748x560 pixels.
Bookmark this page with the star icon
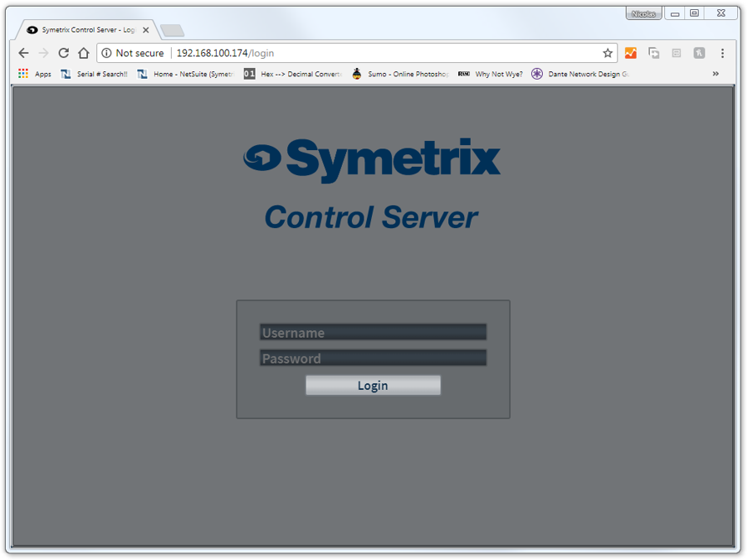(607, 53)
